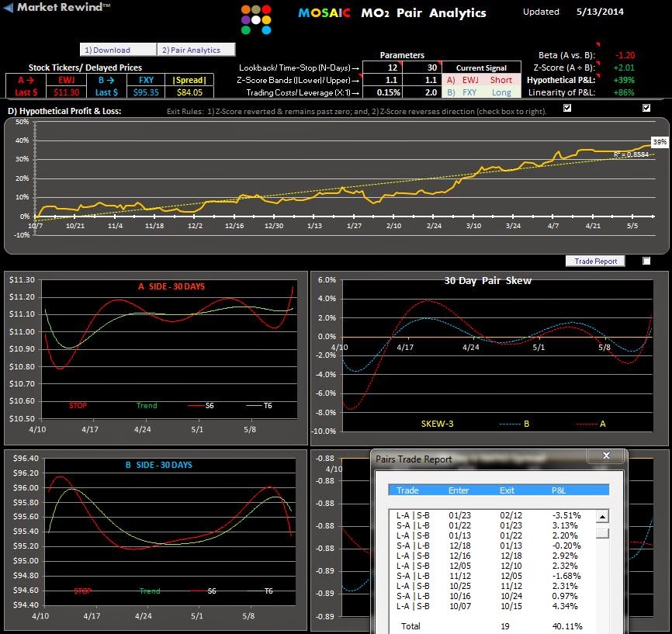Click the Market Rewind back arrow icon
The height and width of the screenshot is (634, 672).
tap(8, 7)
